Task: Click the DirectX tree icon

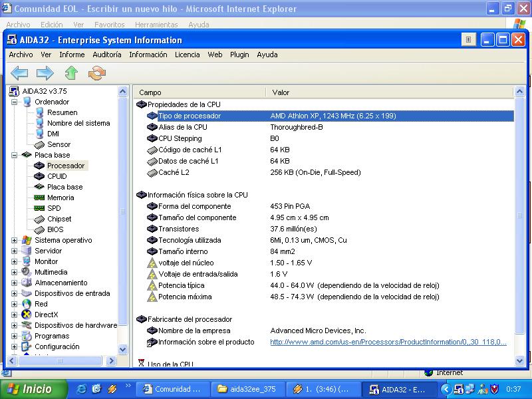Action: click(27, 315)
